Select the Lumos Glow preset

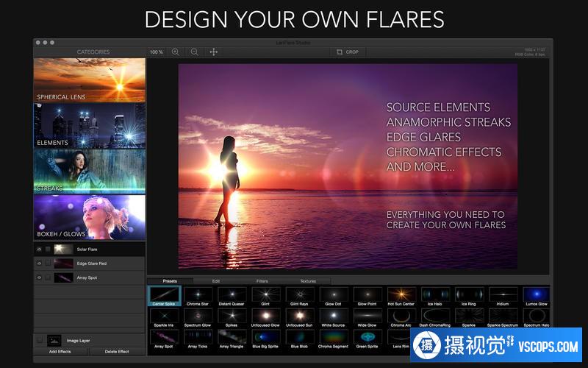point(537,295)
